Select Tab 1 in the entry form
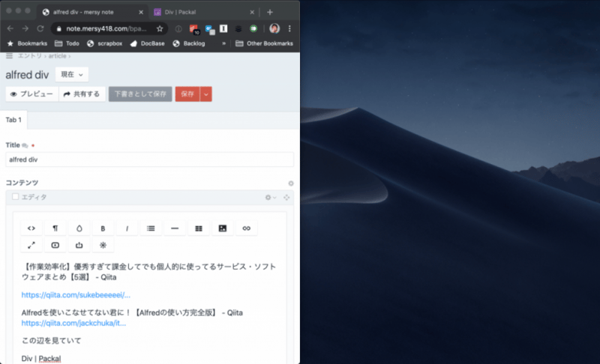The height and width of the screenshot is (364, 600). (13, 121)
